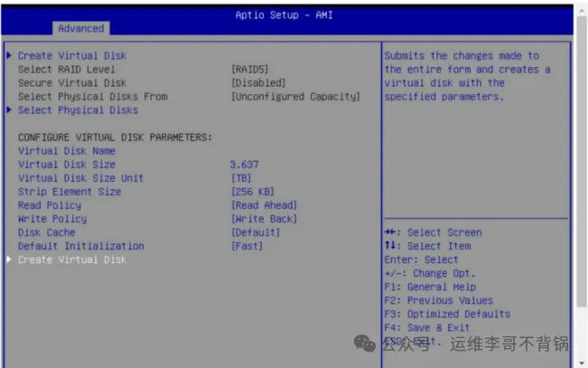Click the F4: Save & Exit hint

click(426, 327)
